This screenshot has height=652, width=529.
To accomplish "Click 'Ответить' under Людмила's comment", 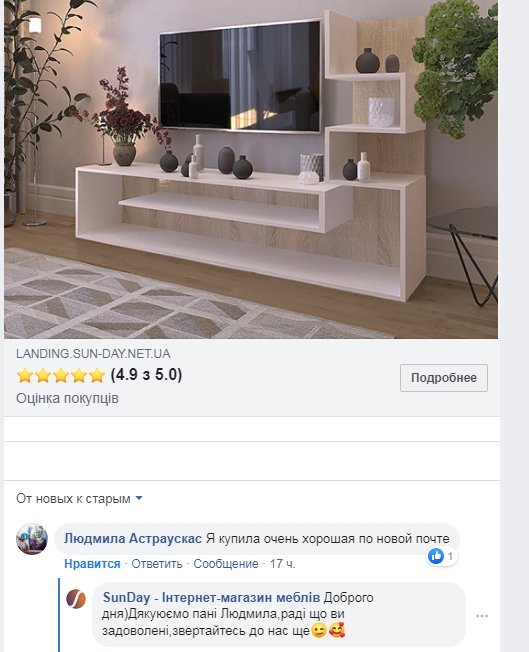I will [157, 564].
